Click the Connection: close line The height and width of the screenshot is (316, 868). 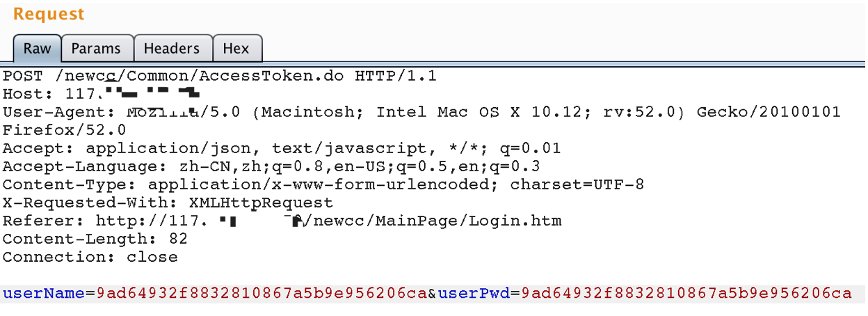90,257
